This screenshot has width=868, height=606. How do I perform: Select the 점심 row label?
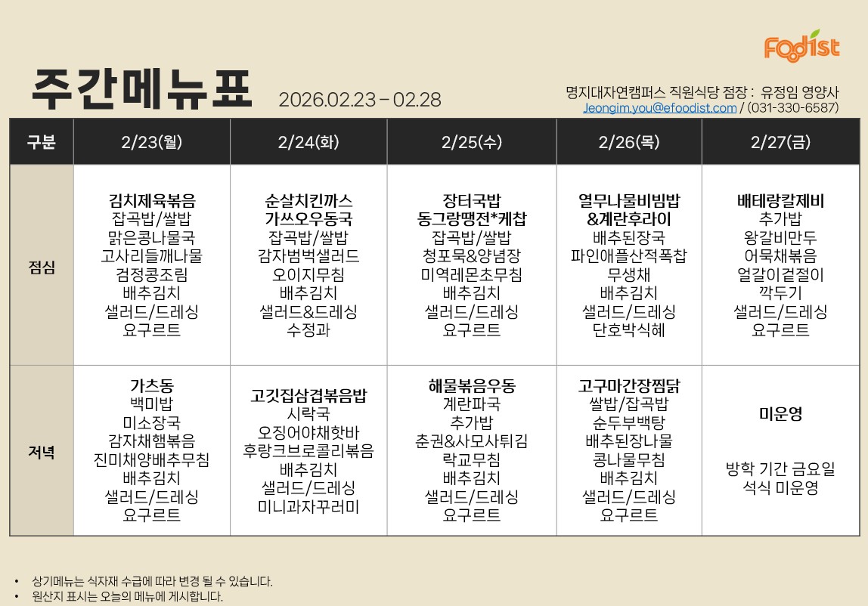(x=42, y=267)
